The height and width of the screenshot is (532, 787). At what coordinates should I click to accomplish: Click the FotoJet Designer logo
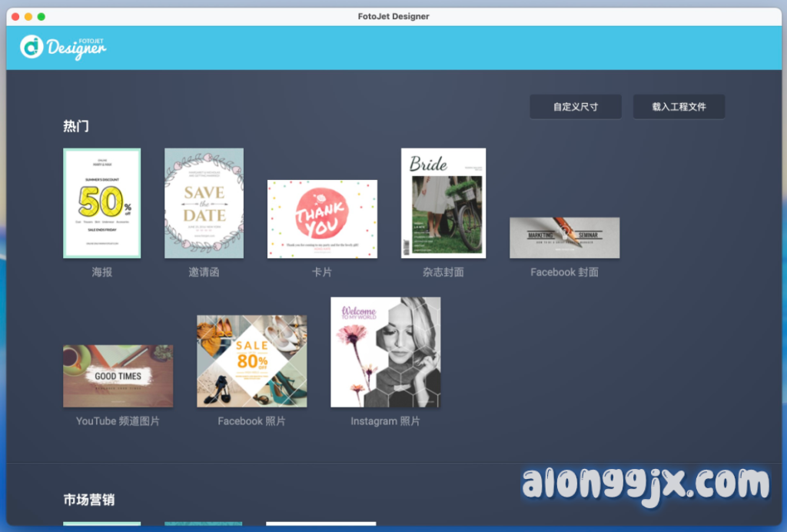click(63, 47)
